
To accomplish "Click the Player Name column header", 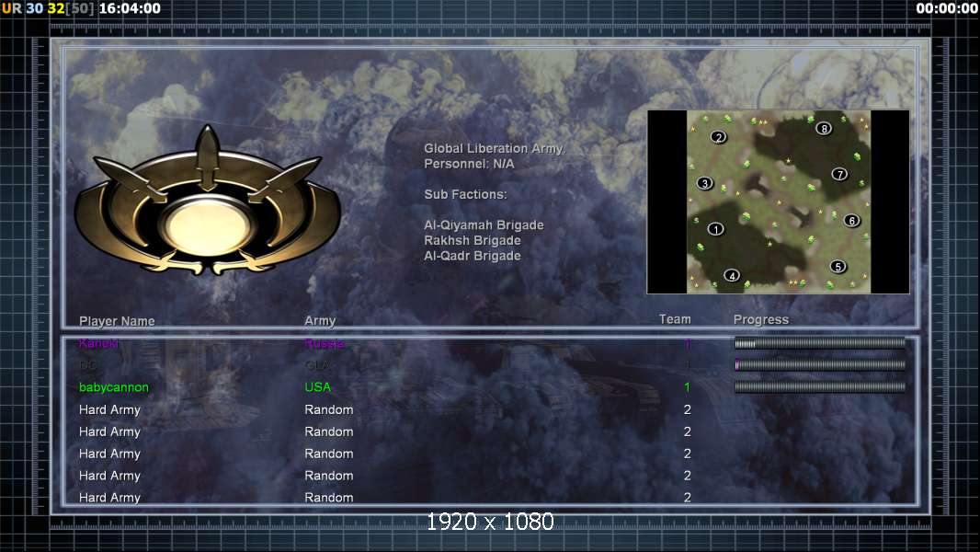I will 117,321.
